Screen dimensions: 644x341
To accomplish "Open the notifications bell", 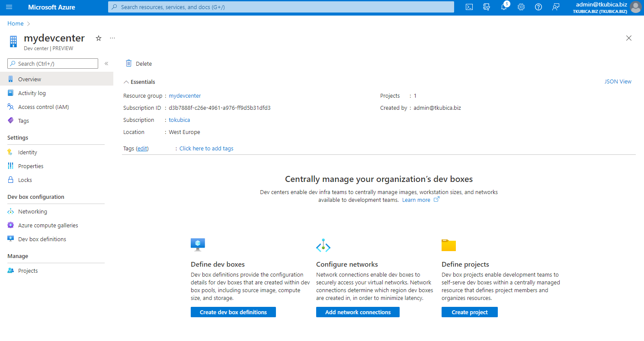I will point(504,7).
